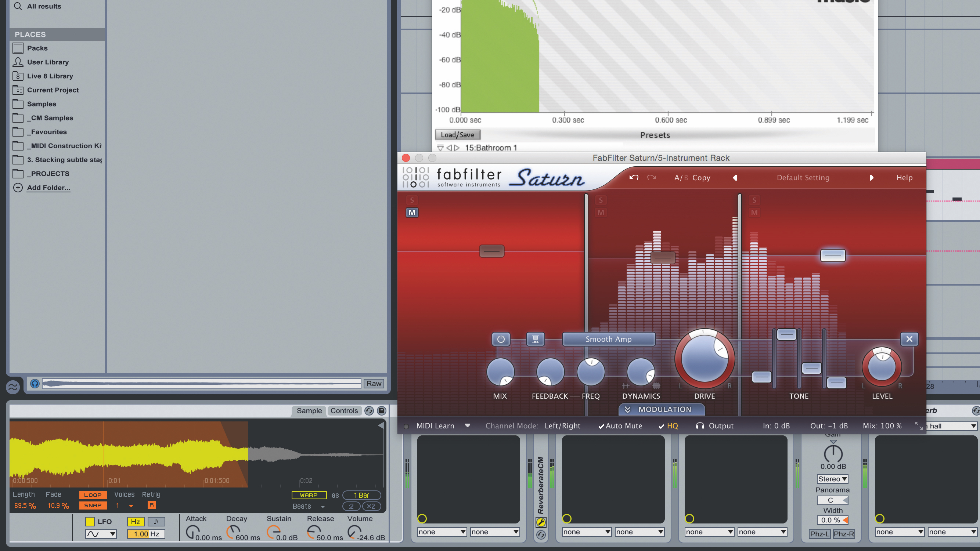Click the User Library person icon
Viewport: 980px width, 551px height.
click(x=18, y=62)
